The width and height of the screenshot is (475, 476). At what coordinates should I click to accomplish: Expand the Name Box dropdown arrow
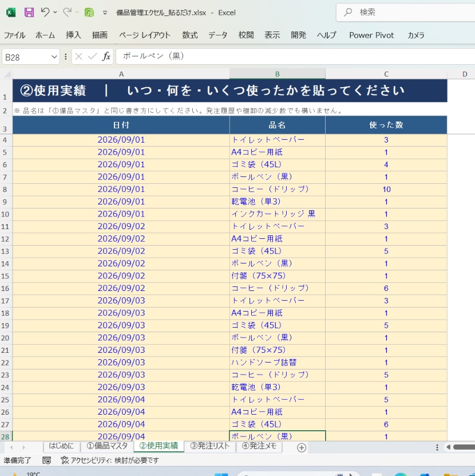[54, 57]
